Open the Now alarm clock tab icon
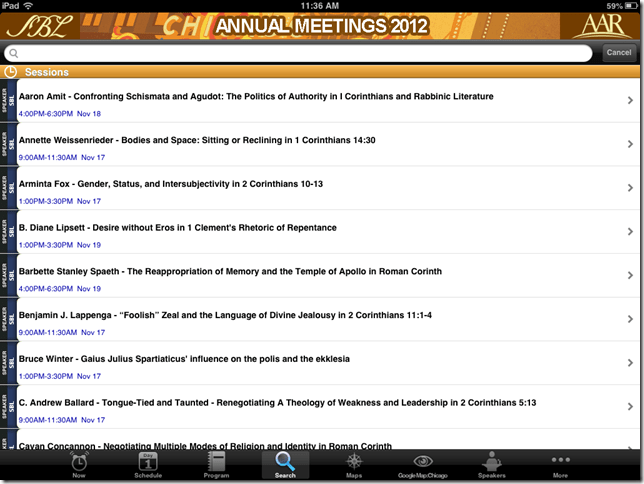 click(x=79, y=461)
